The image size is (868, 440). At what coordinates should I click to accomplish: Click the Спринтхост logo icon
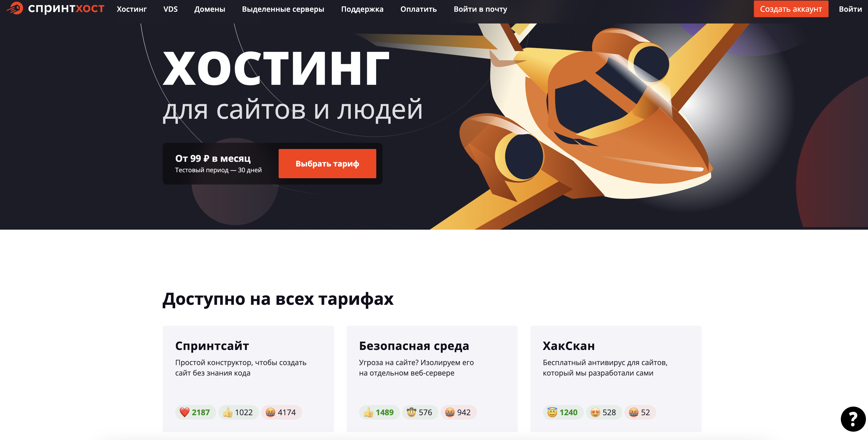(x=15, y=8)
